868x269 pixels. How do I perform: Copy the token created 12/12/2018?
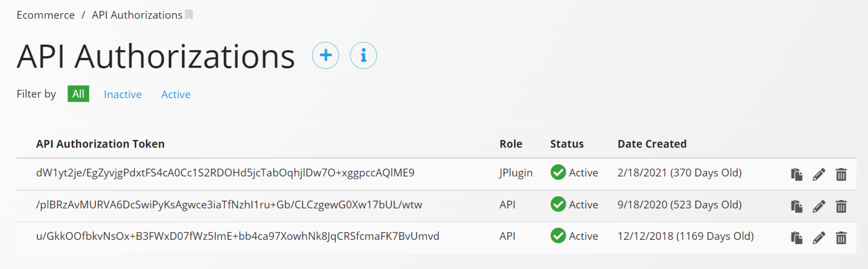(x=797, y=238)
